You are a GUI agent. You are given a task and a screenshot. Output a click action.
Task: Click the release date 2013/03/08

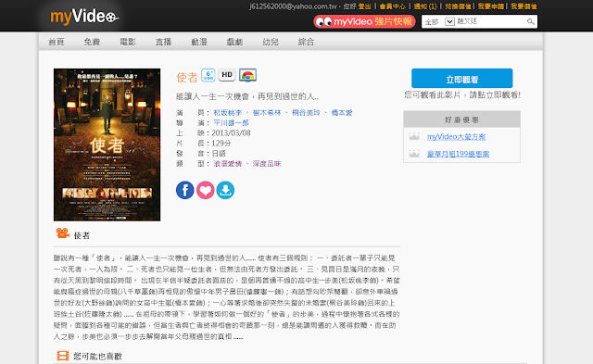231,133
